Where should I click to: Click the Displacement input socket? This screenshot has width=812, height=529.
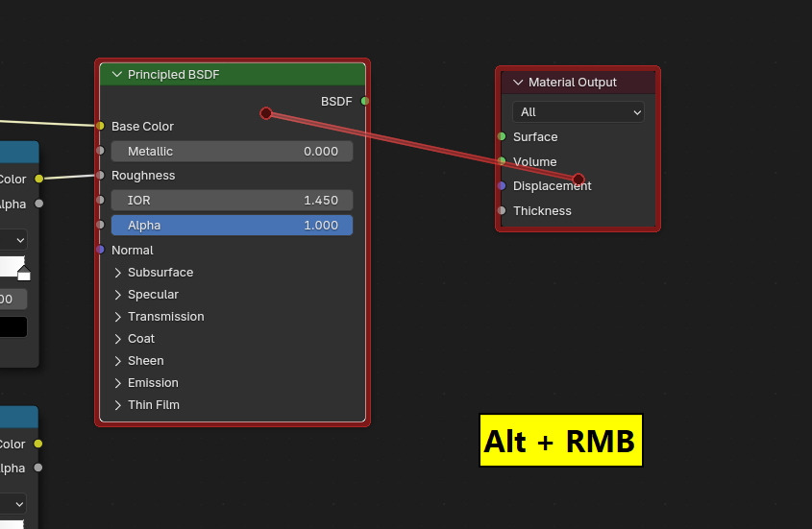502,186
